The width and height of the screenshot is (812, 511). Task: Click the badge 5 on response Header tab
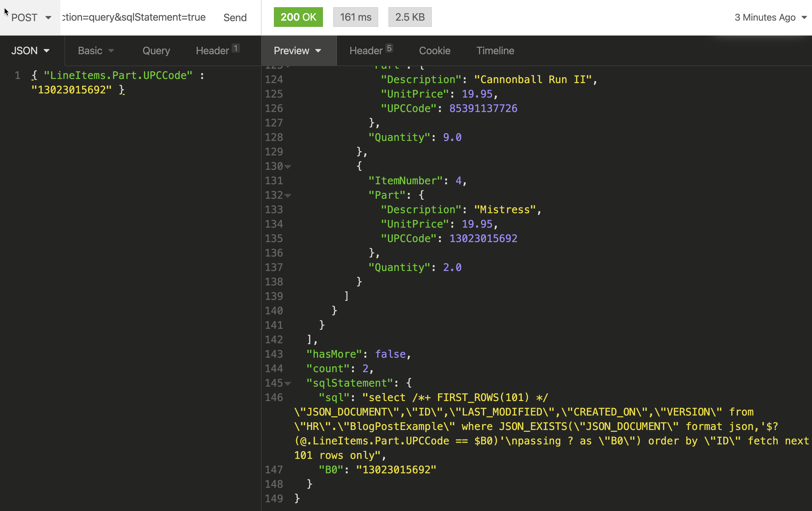tap(389, 48)
